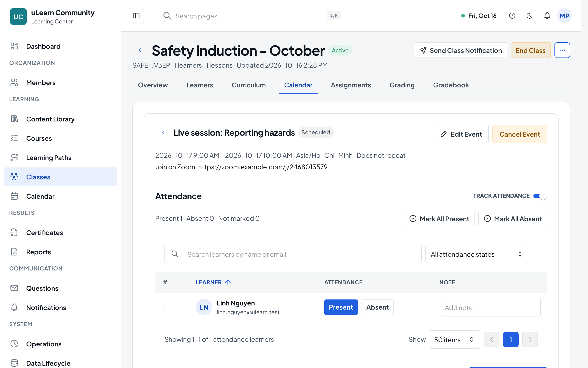Toggle the Track Attendance switch
This screenshot has height=368, width=588.
point(540,196)
